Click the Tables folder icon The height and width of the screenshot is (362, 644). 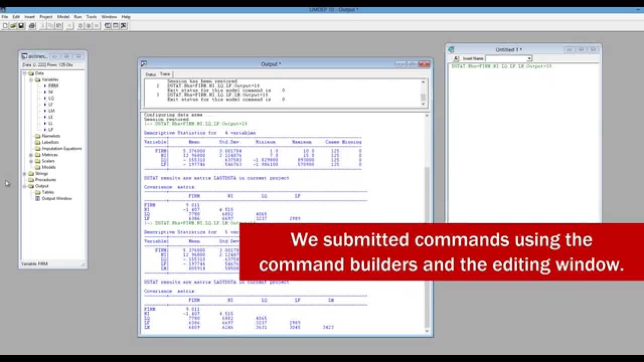point(38,192)
